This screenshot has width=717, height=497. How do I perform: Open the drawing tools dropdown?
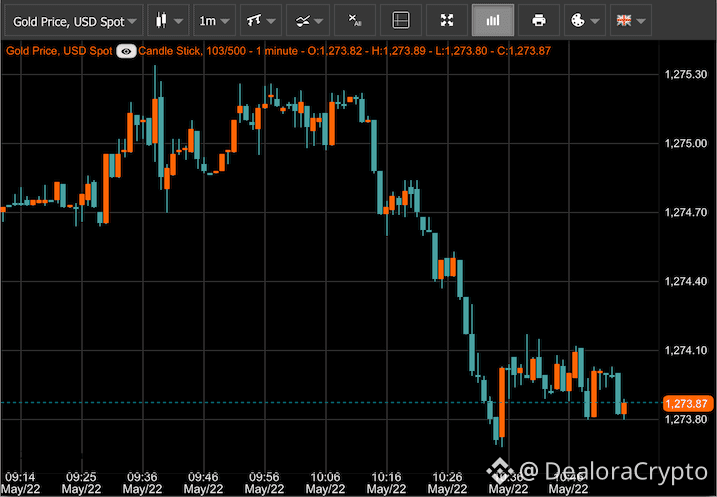(308, 21)
